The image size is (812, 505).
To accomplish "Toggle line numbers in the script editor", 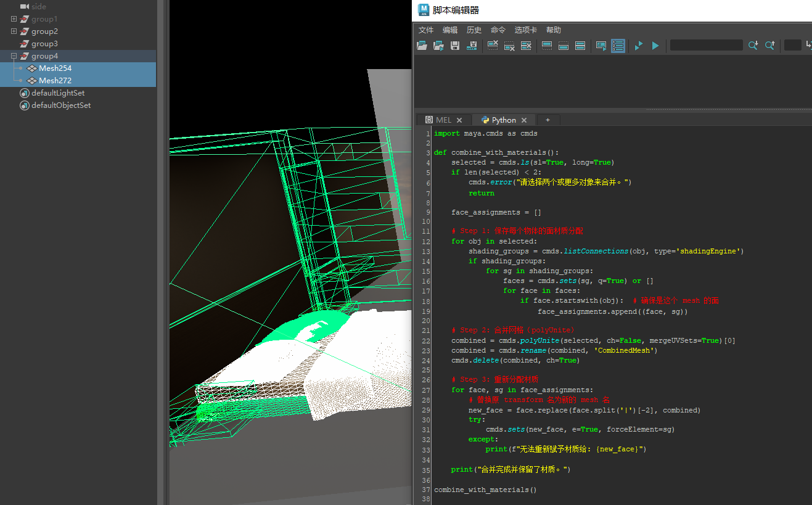I will 618,45.
